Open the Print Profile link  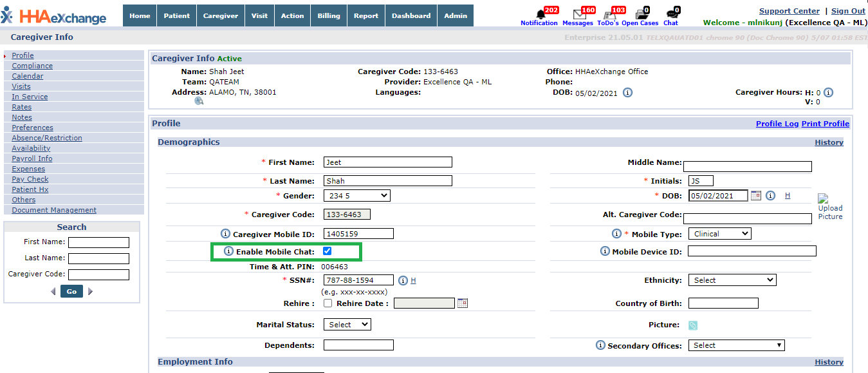pos(825,124)
